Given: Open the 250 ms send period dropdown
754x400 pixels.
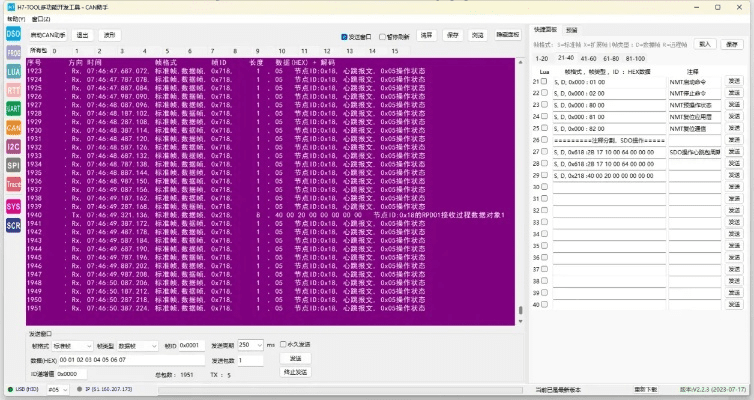Looking at the screenshot, I should click(251, 345).
